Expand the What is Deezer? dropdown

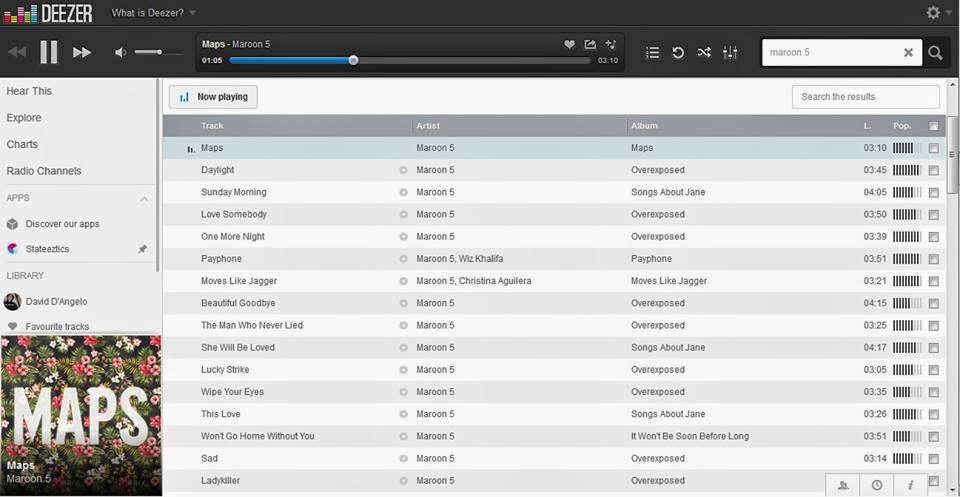click(x=154, y=12)
